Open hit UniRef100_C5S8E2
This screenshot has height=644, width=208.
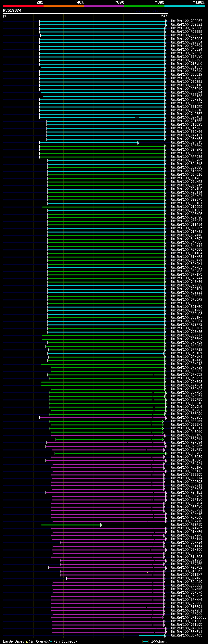point(187,586)
